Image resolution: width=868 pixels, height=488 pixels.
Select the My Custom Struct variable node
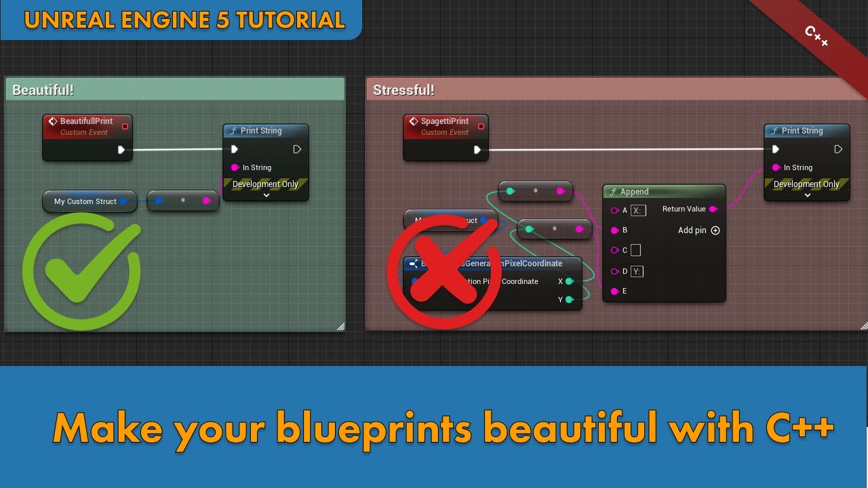tap(90, 201)
